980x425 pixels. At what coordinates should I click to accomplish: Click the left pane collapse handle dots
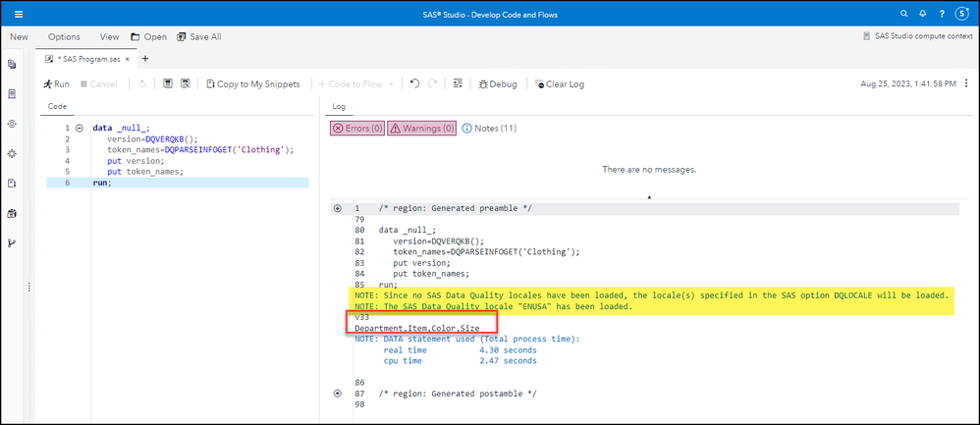(x=28, y=287)
